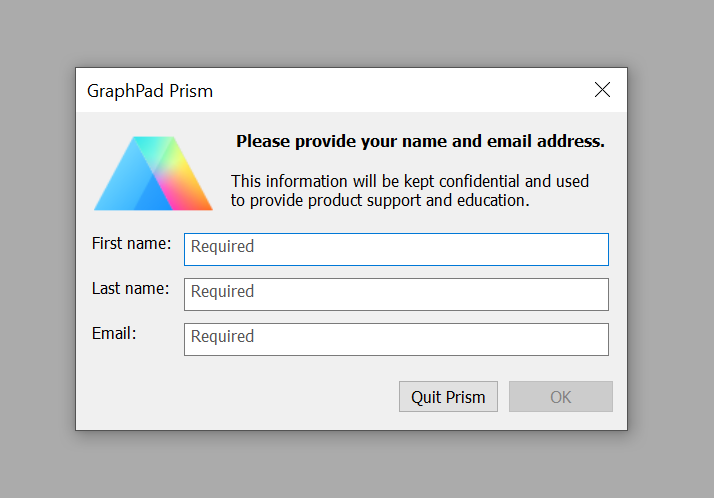Click the orange-pink right side of logo
The image size is (714, 498).
click(190, 190)
